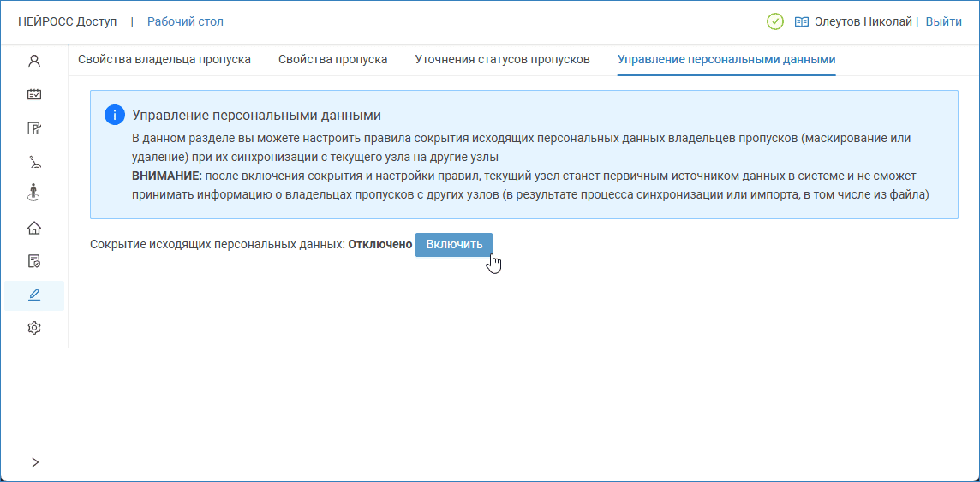Select the highlighted pencil edit sidebar icon

click(34, 295)
